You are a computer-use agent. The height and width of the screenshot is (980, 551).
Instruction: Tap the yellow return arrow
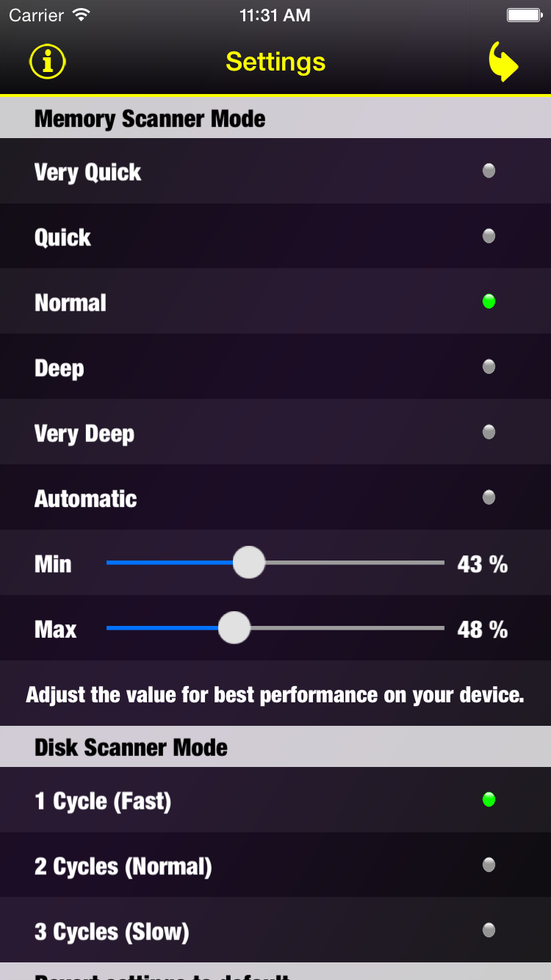(x=504, y=61)
